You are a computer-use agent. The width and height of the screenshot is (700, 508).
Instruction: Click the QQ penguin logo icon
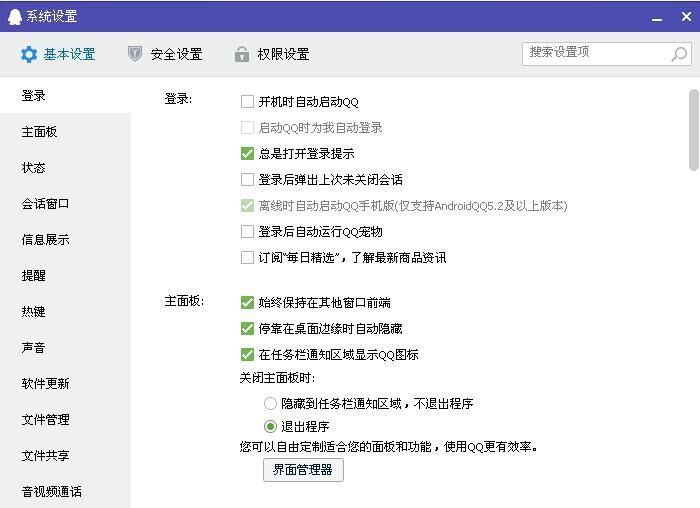tap(15, 17)
